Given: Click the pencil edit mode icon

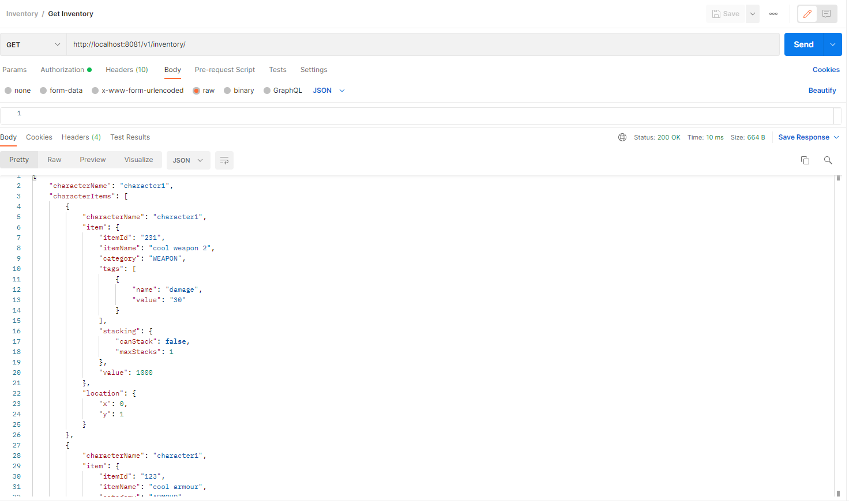Looking at the screenshot, I should click(x=807, y=14).
